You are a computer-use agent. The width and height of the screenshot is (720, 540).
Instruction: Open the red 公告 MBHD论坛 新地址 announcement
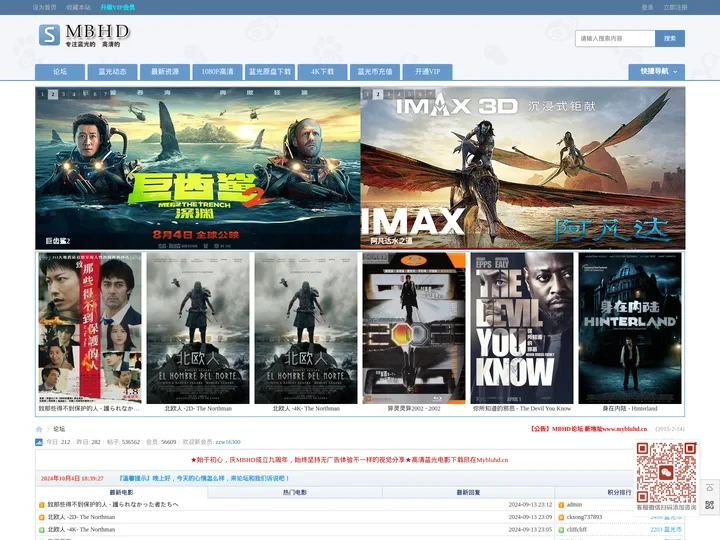pos(589,429)
